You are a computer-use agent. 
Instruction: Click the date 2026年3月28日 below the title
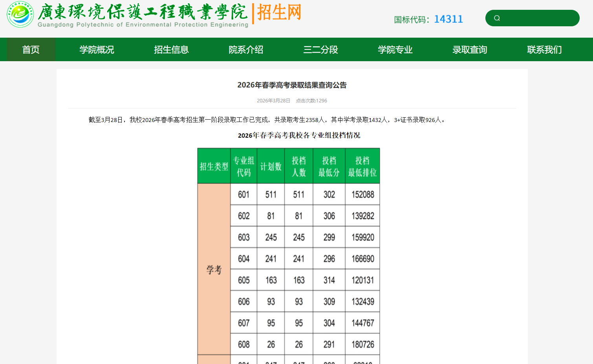pos(273,100)
